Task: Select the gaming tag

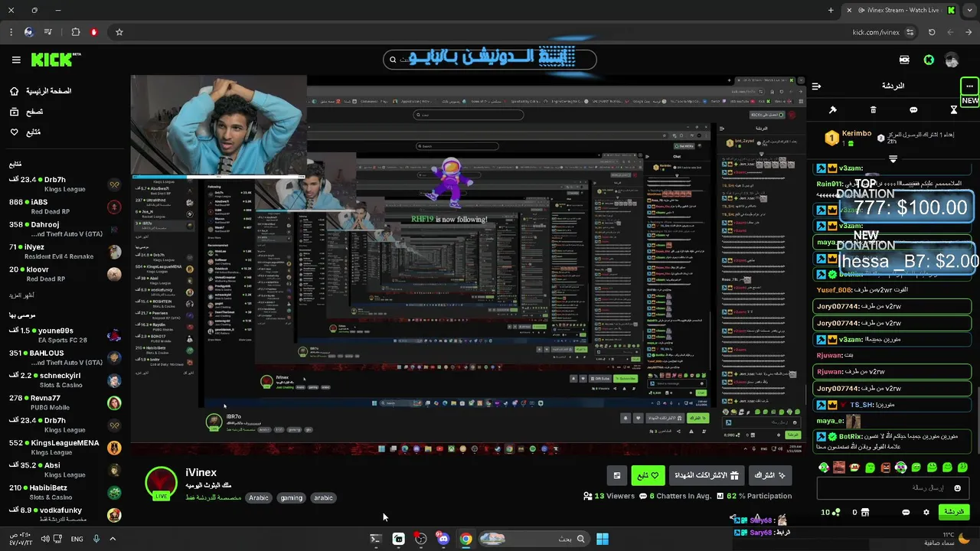Action: point(292,498)
